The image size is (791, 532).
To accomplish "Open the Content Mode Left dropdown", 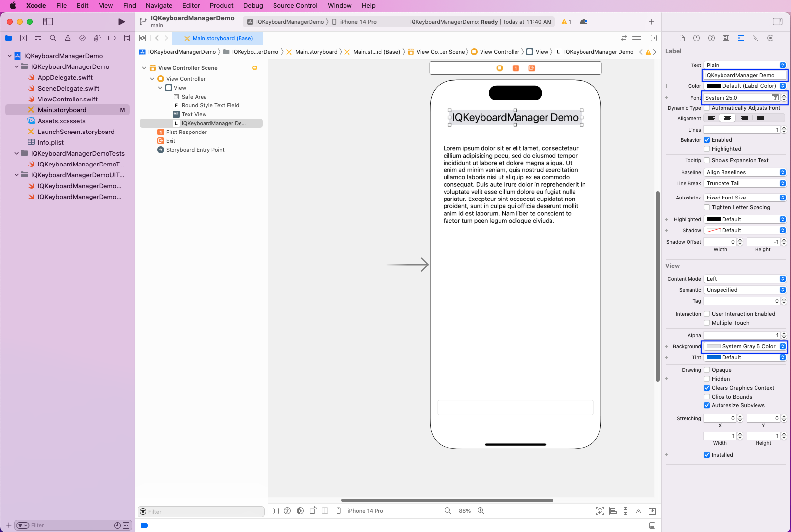I will [x=745, y=279].
